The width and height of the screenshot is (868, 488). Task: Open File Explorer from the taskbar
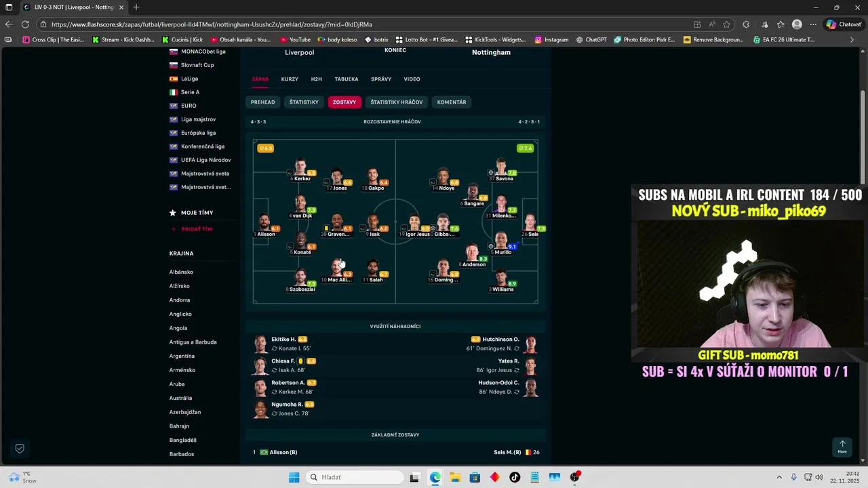pos(454,477)
